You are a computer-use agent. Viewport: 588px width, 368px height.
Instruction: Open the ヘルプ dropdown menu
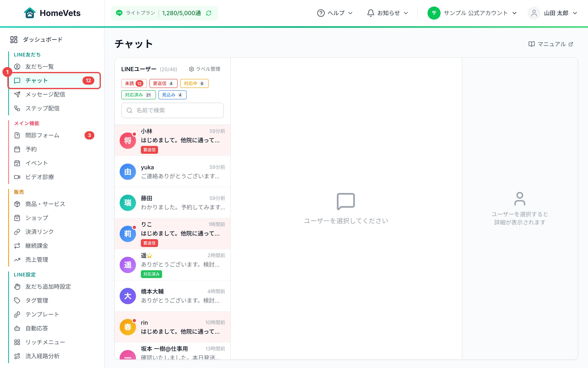click(335, 13)
